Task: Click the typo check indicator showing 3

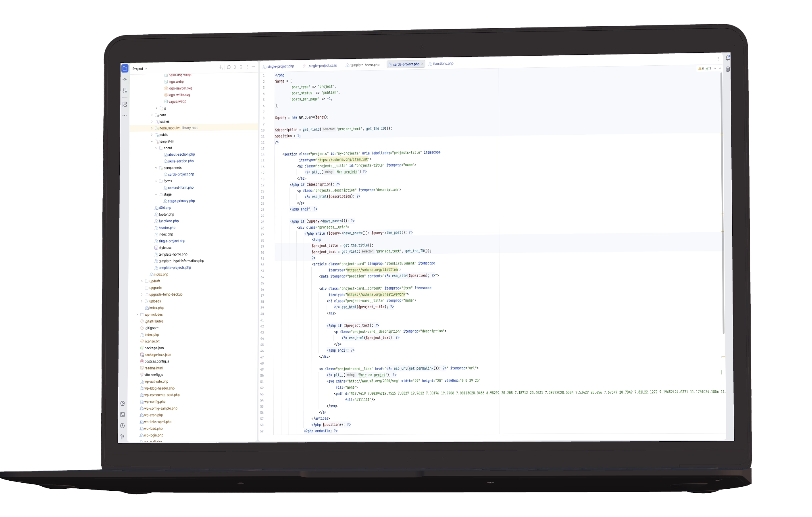Action: pos(708,69)
